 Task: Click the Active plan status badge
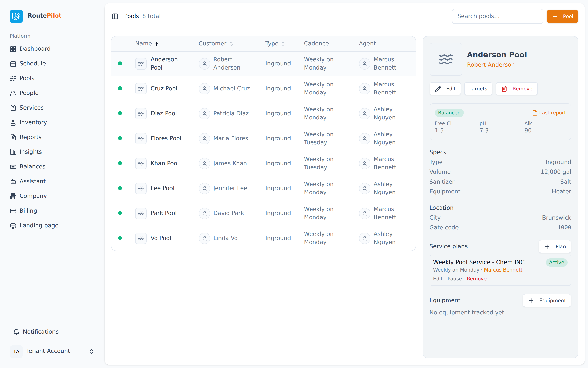(556, 263)
